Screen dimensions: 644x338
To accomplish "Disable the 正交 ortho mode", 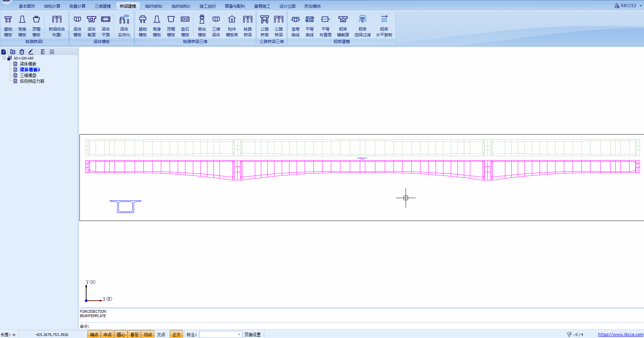I will click(x=176, y=334).
